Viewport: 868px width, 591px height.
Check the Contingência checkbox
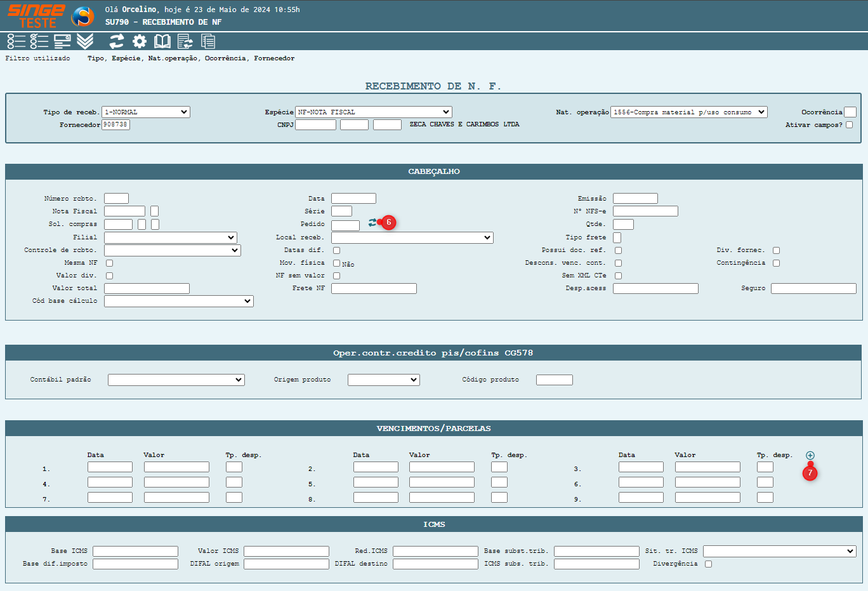point(777,263)
